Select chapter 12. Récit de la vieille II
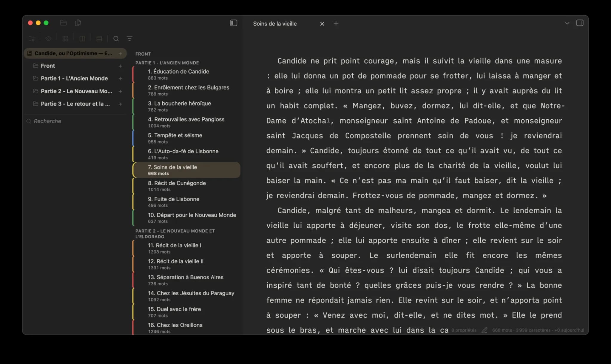 pyautogui.click(x=186, y=264)
